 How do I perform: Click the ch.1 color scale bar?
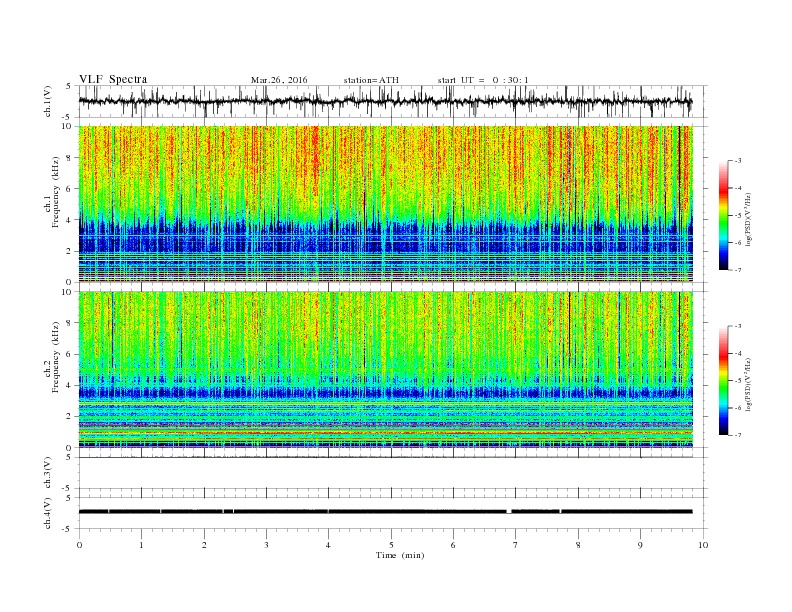pyautogui.click(x=723, y=215)
